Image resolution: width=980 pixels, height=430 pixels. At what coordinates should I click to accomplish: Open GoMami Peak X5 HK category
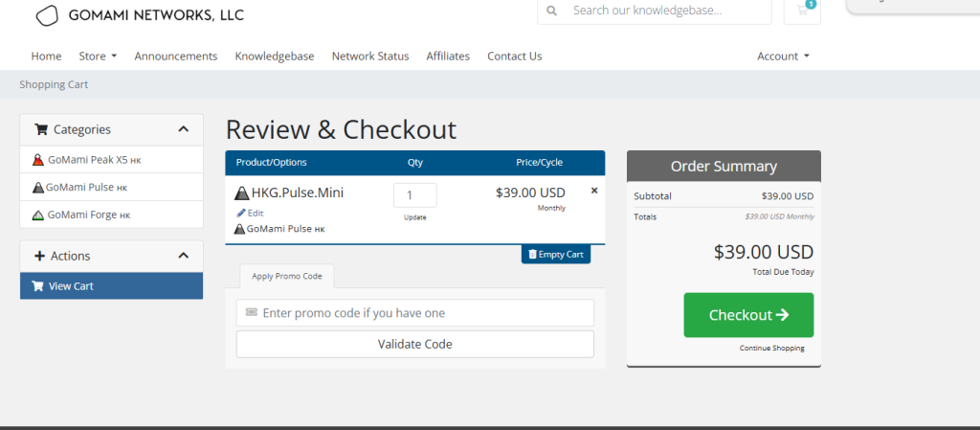point(111,160)
